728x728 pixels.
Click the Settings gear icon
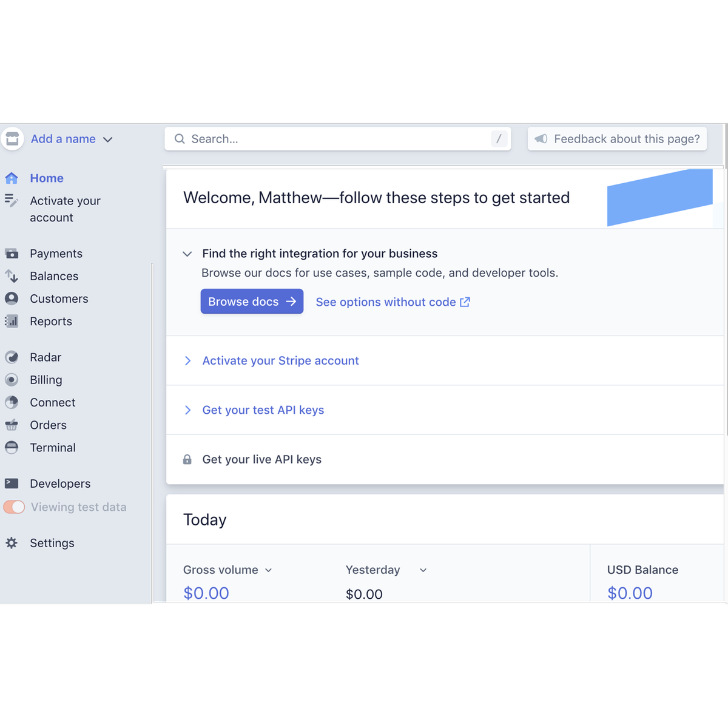(x=12, y=543)
